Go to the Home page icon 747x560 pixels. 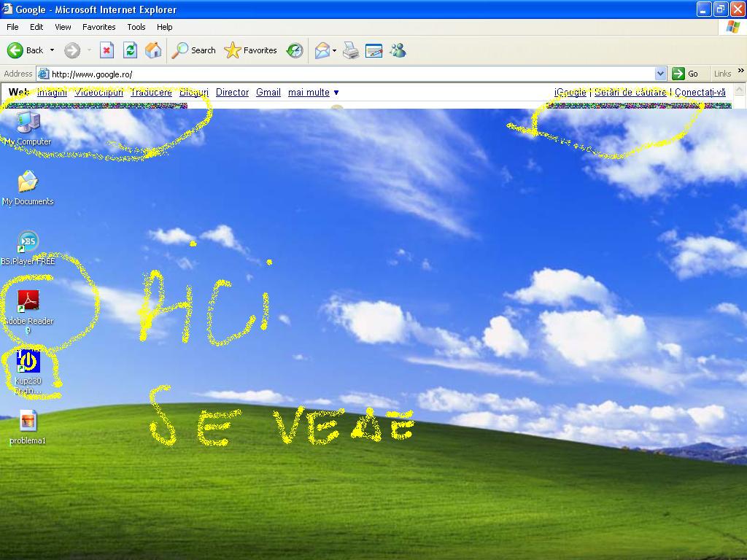(153, 50)
